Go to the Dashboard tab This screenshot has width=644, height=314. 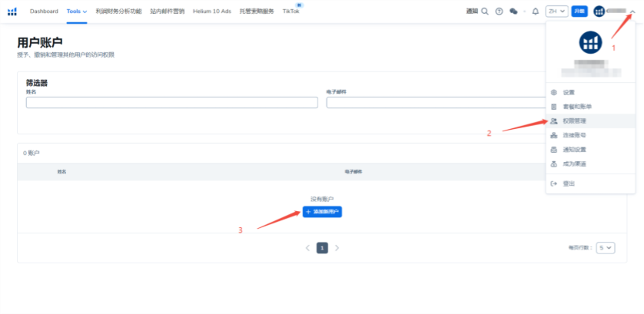point(44,12)
